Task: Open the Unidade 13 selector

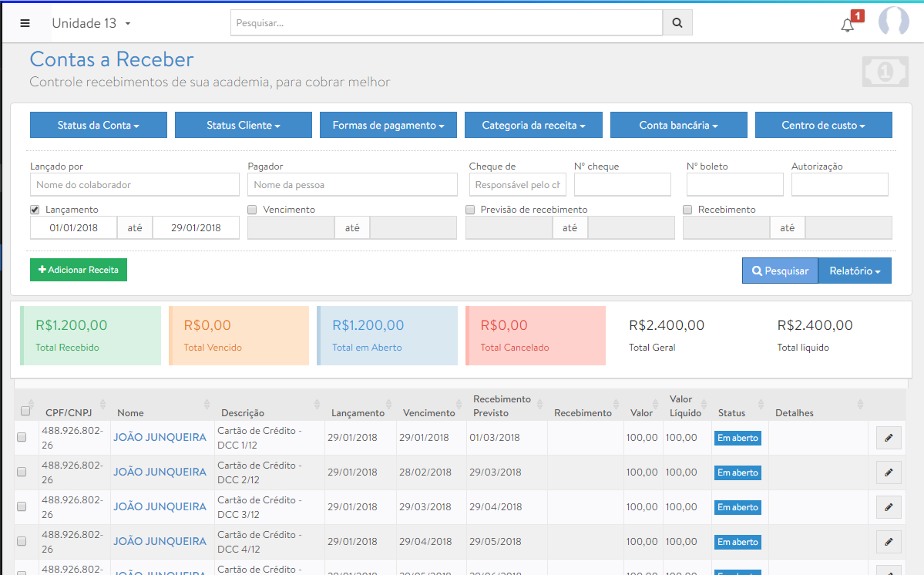Action: coord(91,23)
